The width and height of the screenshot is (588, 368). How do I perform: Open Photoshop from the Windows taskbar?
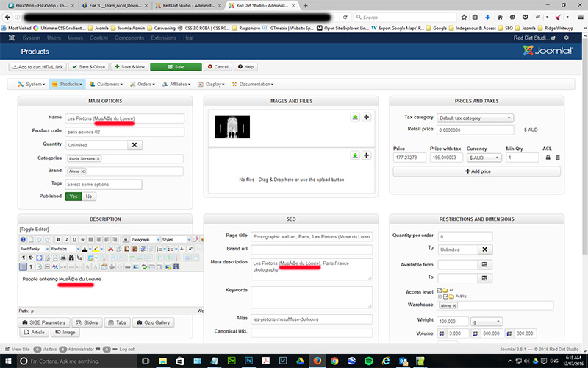(x=248, y=361)
